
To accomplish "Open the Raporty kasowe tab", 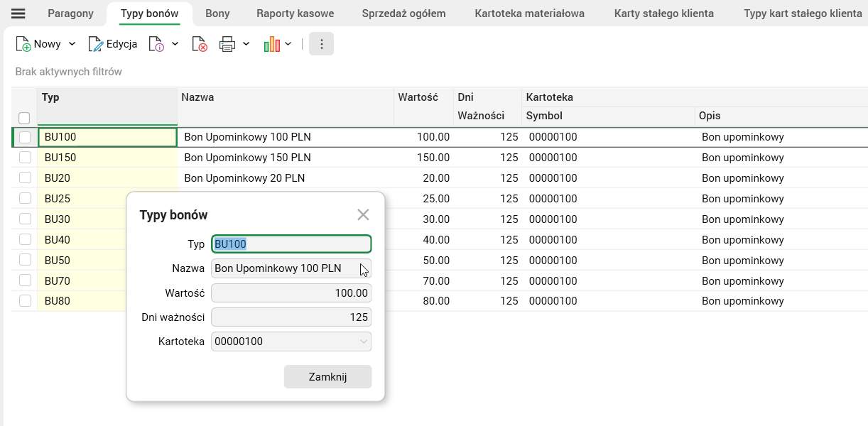I will (294, 13).
